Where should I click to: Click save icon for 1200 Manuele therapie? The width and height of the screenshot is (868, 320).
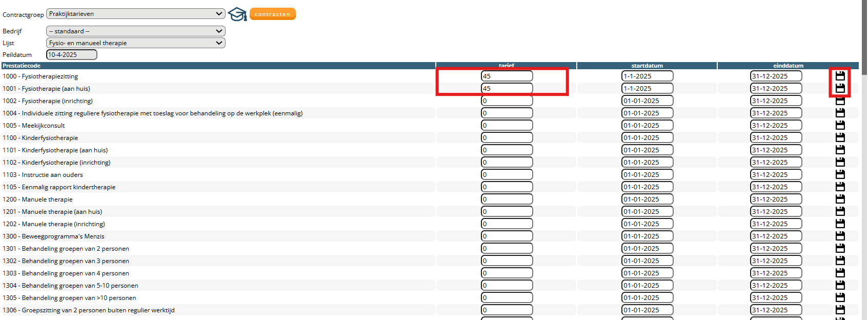click(840, 199)
